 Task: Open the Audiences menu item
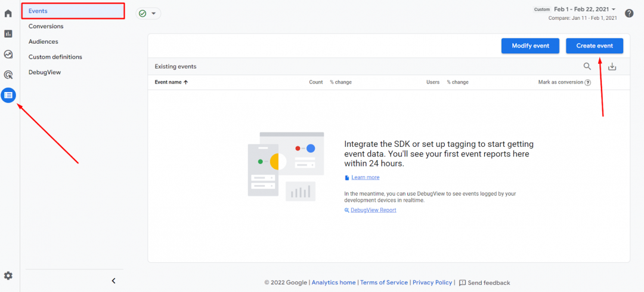tap(43, 42)
